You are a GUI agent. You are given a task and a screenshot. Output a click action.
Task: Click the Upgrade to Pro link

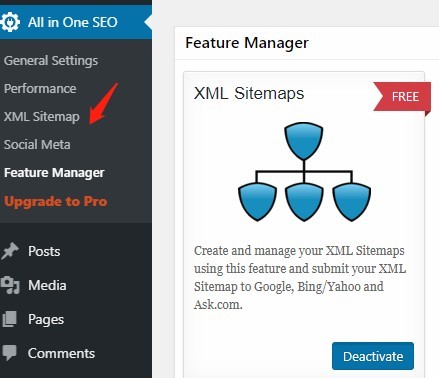pyautogui.click(x=56, y=201)
